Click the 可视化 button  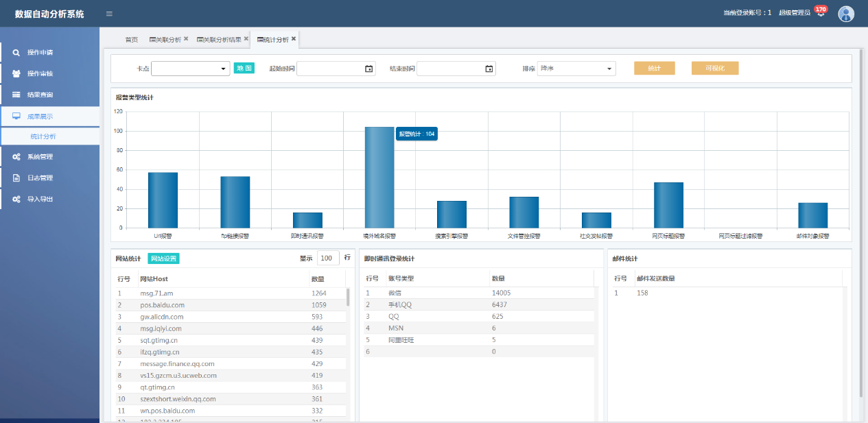tap(714, 69)
